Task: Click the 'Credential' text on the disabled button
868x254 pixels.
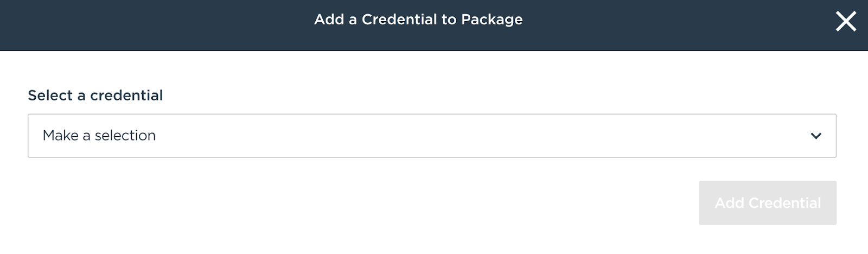Action: tap(784, 203)
